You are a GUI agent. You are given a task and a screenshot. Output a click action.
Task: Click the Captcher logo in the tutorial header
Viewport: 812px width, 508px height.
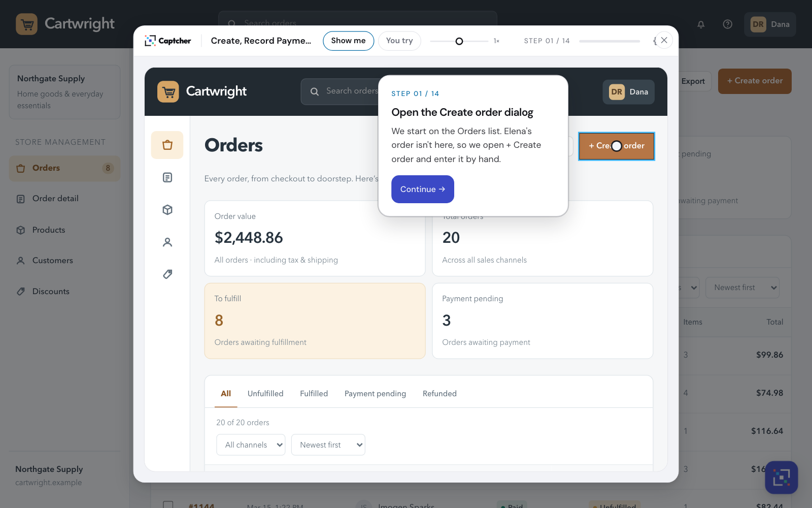pyautogui.click(x=168, y=41)
